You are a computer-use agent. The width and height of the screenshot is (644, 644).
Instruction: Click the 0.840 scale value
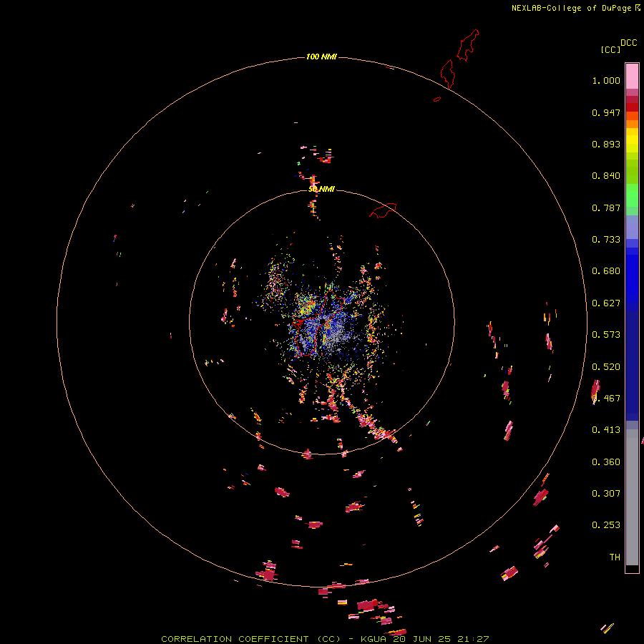coord(606,176)
